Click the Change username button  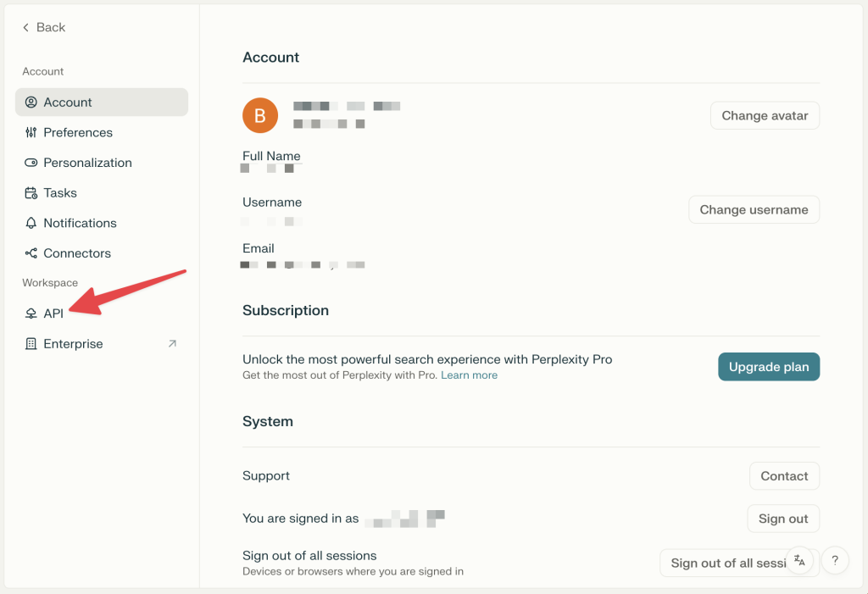point(754,209)
